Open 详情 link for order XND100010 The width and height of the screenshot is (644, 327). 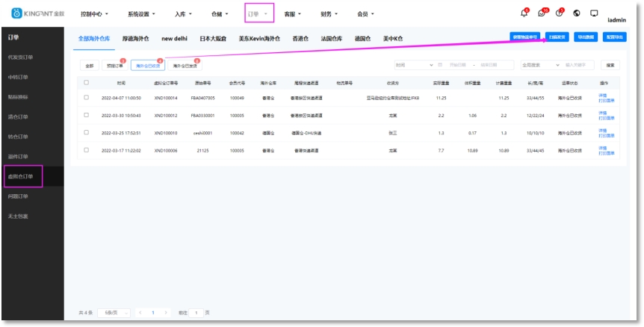click(x=602, y=131)
